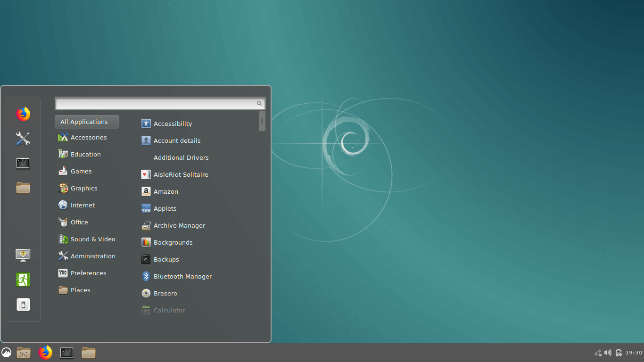Viewport: 644px width, 362px height.
Task: Open the Sound & Video category
Action: pyautogui.click(x=92, y=239)
